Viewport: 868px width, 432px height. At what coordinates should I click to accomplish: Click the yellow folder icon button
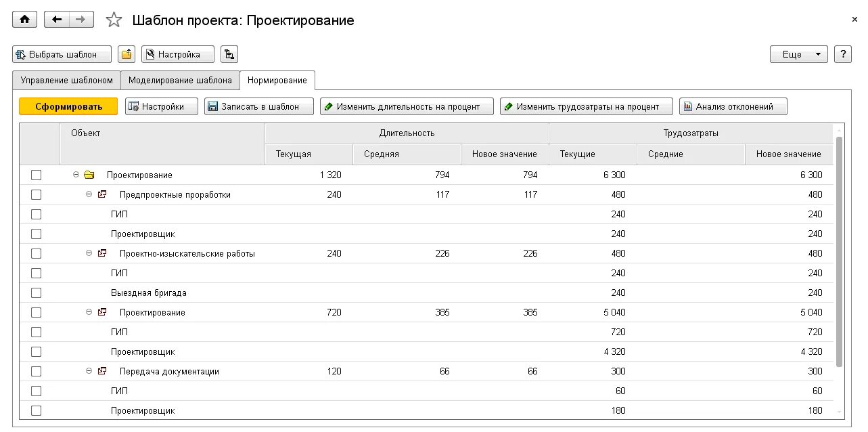127,54
